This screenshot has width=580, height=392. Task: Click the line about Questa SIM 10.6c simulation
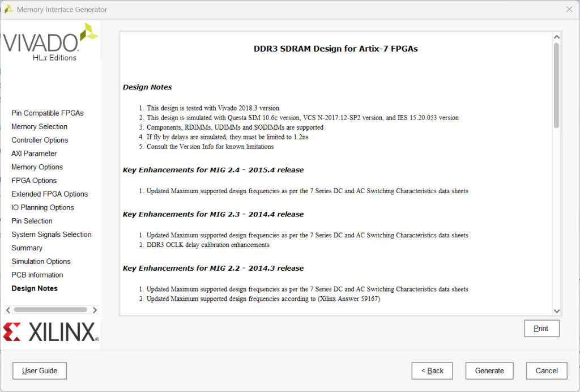tap(302, 118)
